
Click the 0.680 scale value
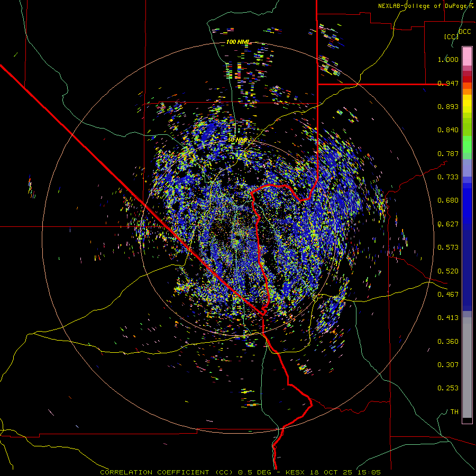pos(448,200)
